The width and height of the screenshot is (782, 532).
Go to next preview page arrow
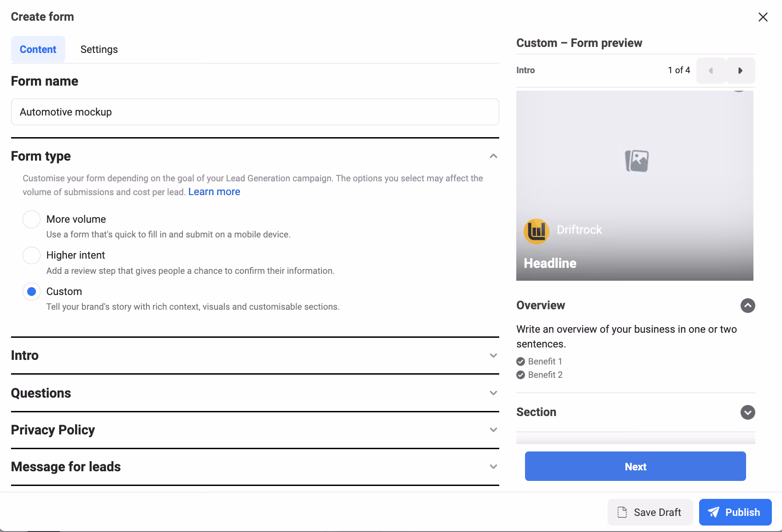pyautogui.click(x=740, y=70)
